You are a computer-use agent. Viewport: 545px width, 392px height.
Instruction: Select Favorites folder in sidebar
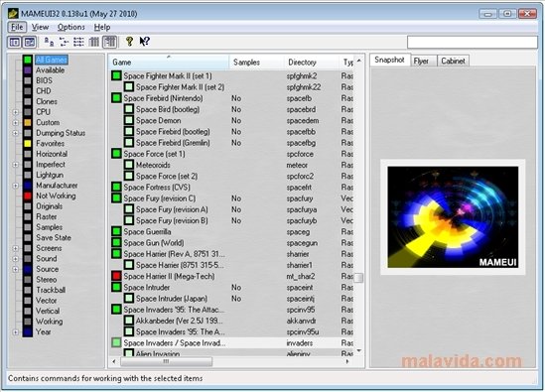[50, 144]
